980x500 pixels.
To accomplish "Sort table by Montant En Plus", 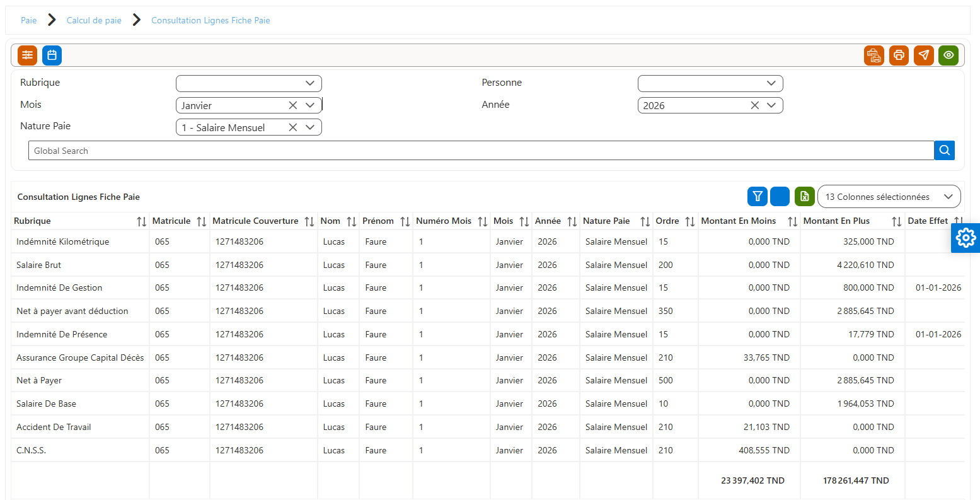I will coord(896,221).
